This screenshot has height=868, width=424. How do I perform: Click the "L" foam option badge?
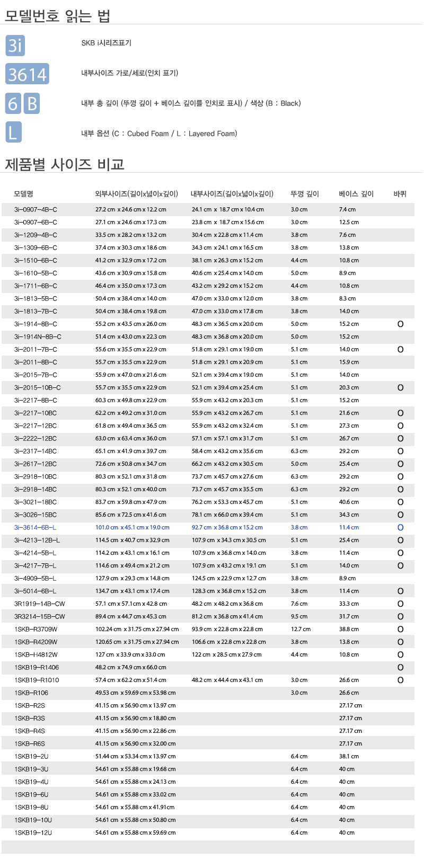[x=13, y=132]
